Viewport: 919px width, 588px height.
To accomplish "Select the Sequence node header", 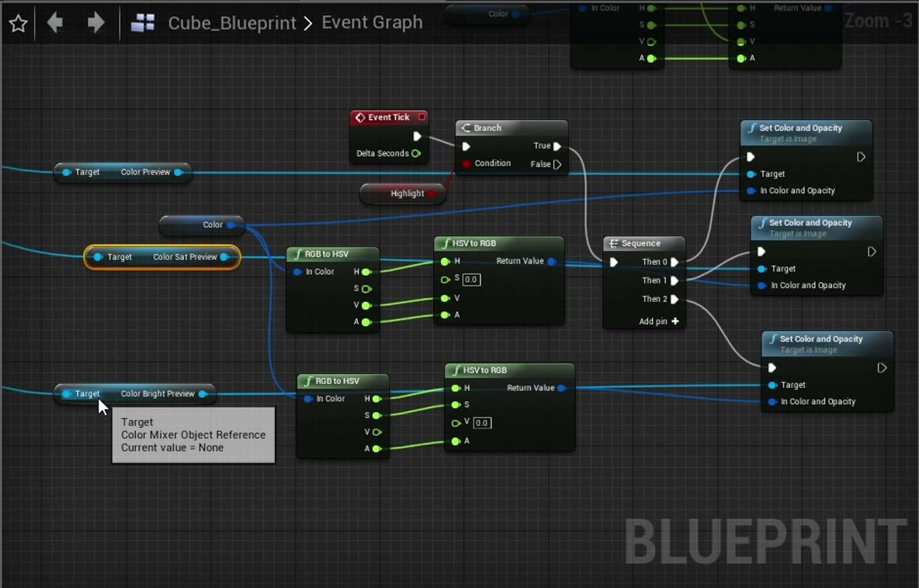I will click(x=644, y=243).
